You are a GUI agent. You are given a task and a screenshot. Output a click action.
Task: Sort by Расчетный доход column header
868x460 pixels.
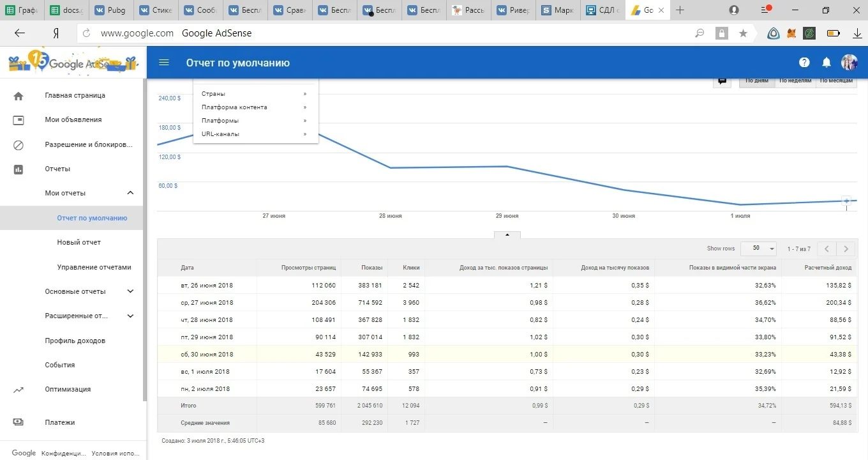(828, 268)
